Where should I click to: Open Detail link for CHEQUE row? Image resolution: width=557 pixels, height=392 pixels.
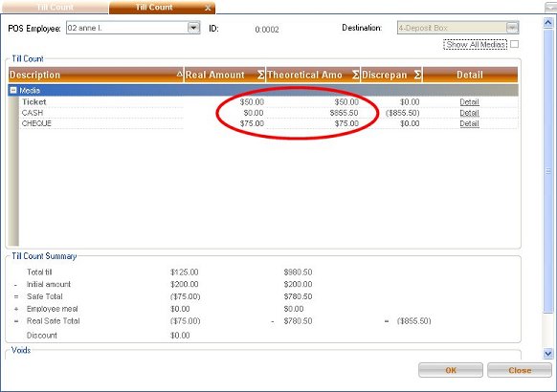pos(469,123)
